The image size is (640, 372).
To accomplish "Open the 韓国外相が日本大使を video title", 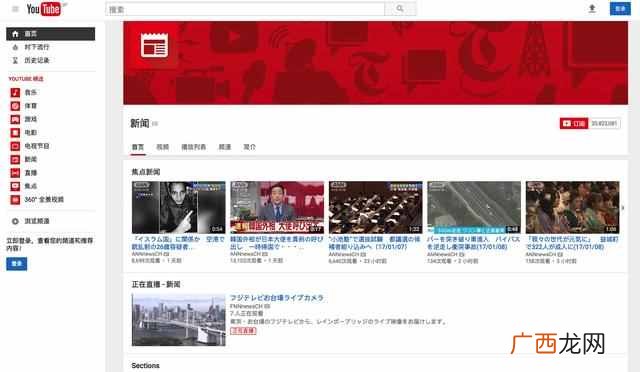I will [x=277, y=243].
